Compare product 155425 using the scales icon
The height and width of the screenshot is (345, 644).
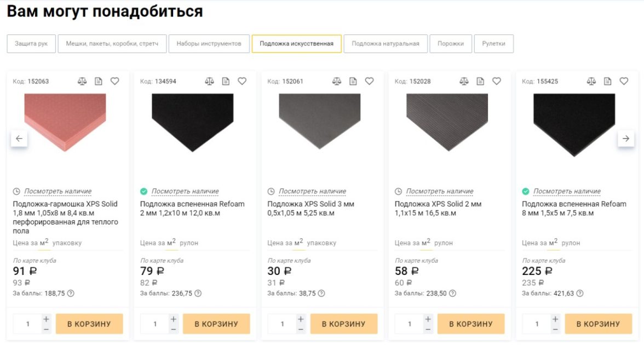coord(591,81)
